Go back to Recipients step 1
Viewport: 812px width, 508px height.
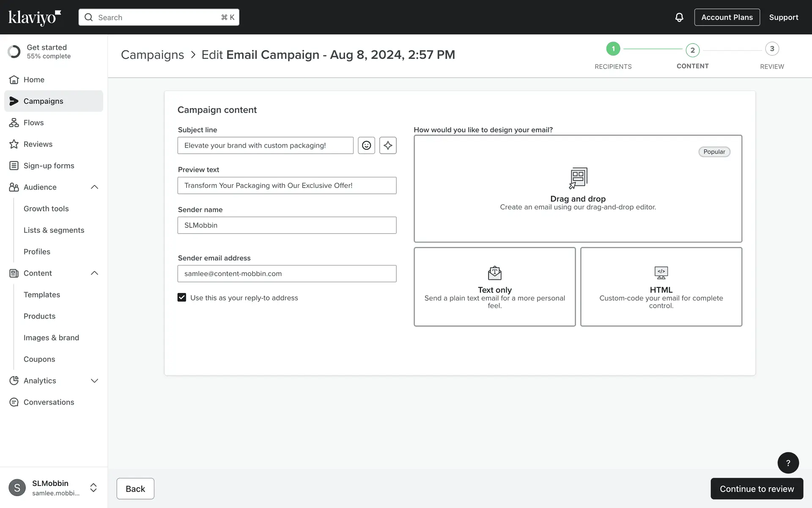coord(613,49)
